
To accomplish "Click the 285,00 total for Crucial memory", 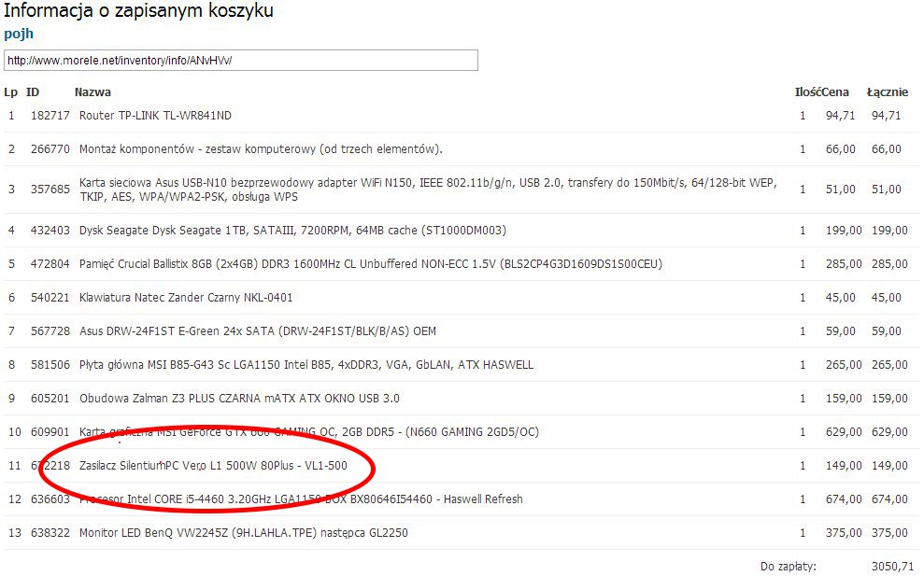I will coord(889,264).
